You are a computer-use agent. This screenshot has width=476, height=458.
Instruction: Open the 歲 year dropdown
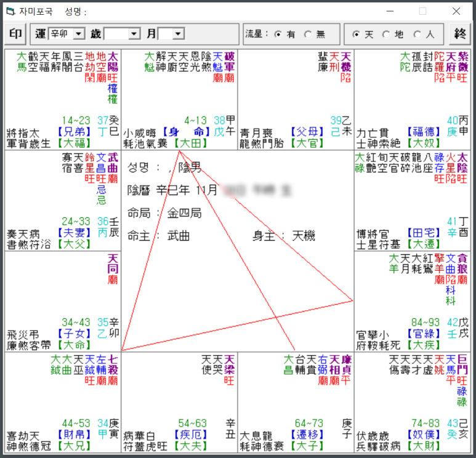[134, 34]
